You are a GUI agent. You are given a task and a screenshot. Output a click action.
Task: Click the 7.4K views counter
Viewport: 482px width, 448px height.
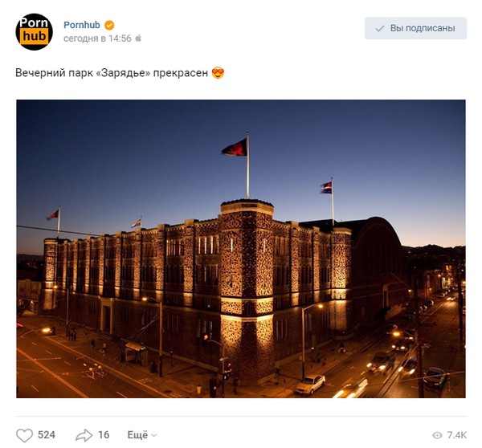(457, 435)
